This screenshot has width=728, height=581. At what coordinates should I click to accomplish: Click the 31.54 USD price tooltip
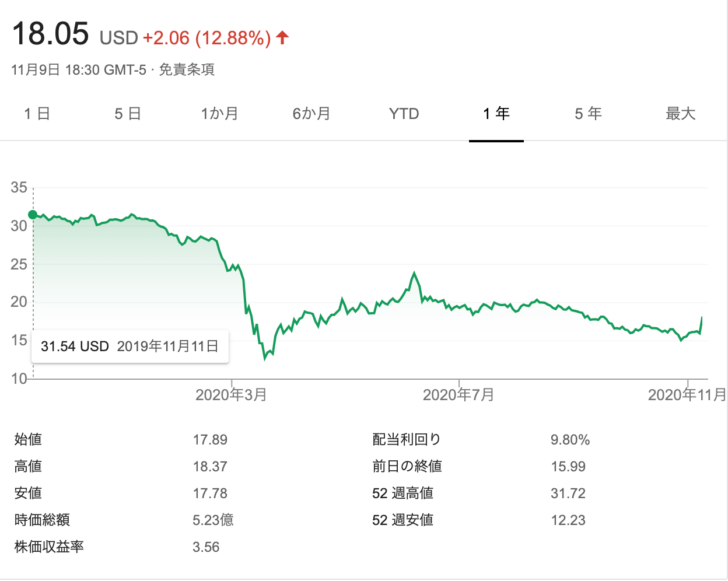tap(129, 346)
